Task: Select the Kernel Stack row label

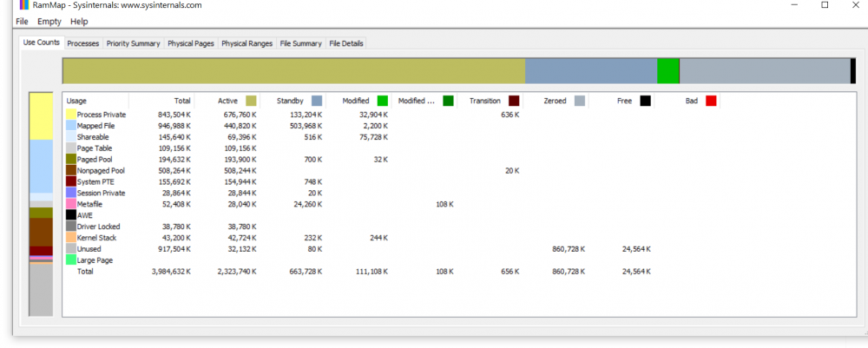Action: (97, 238)
